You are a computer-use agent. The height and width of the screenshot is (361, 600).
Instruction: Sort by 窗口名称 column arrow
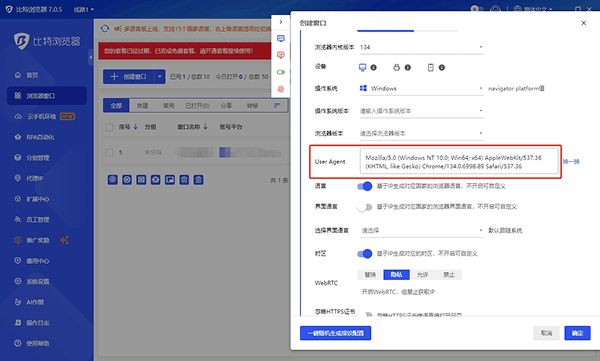[205, 127]
